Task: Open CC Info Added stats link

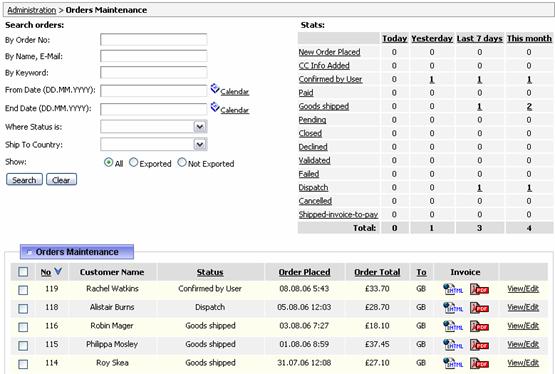Action: click(x=324, y=65)
